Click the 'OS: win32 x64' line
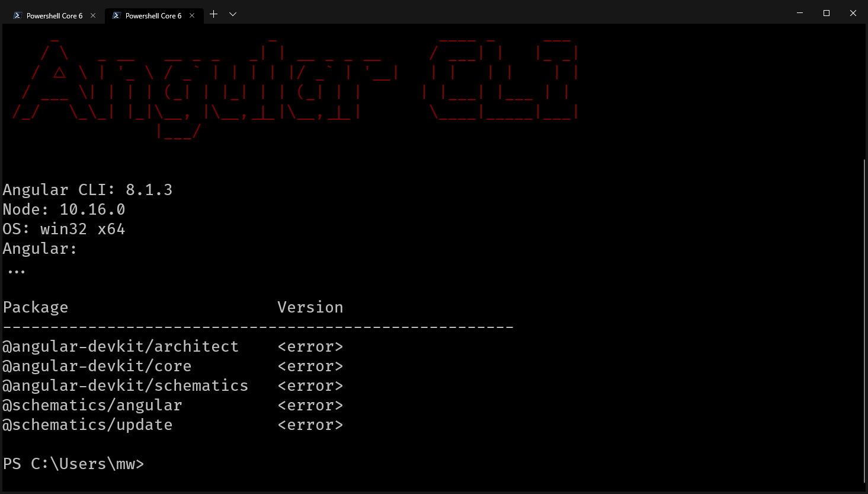The image size is (868, 494). (x=64, y=229)
